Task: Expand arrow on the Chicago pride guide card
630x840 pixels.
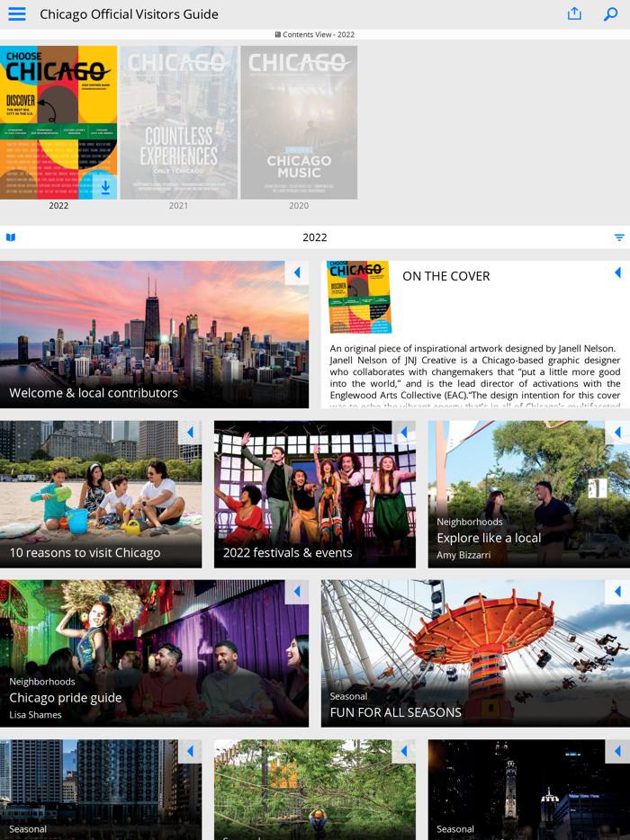Action: point(297,592)
